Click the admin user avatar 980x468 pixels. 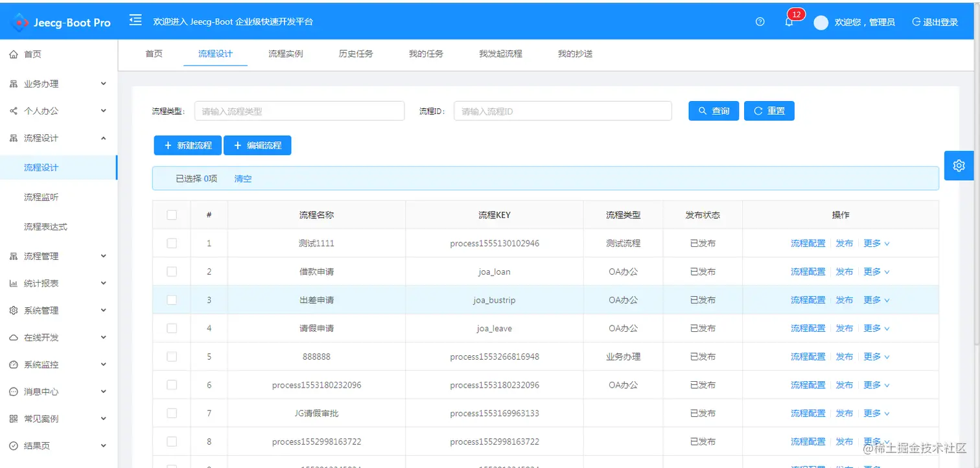click(x=821, y=21)
